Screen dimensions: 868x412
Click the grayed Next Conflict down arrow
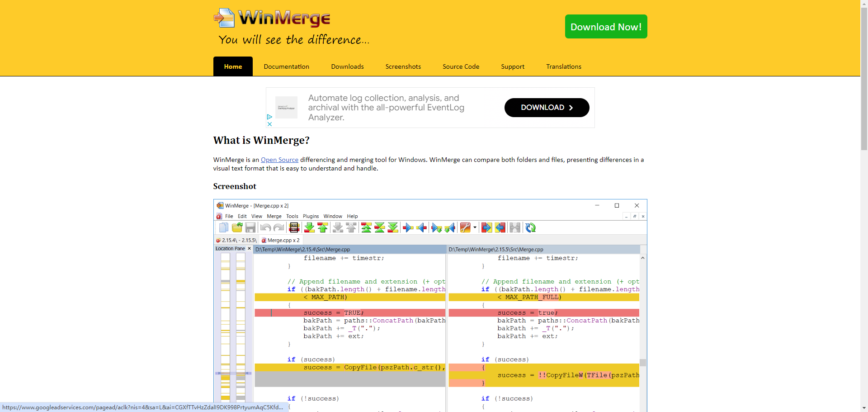click(338, 227)
